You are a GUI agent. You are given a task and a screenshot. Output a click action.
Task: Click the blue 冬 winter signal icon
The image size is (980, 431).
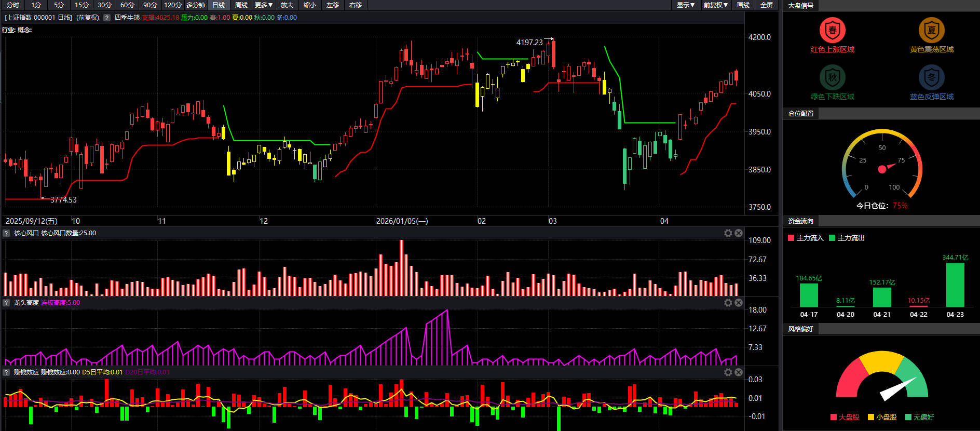click(x=931, y=77)
